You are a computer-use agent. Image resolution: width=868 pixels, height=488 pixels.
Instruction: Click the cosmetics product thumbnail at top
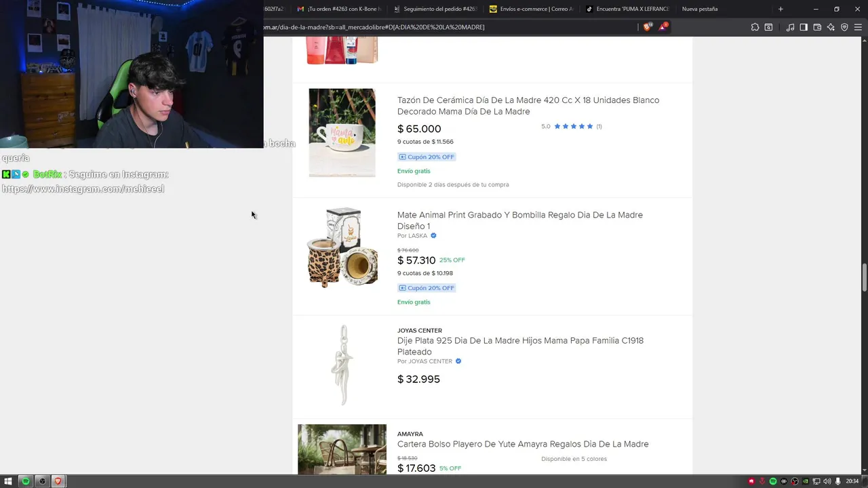(342, 51)
